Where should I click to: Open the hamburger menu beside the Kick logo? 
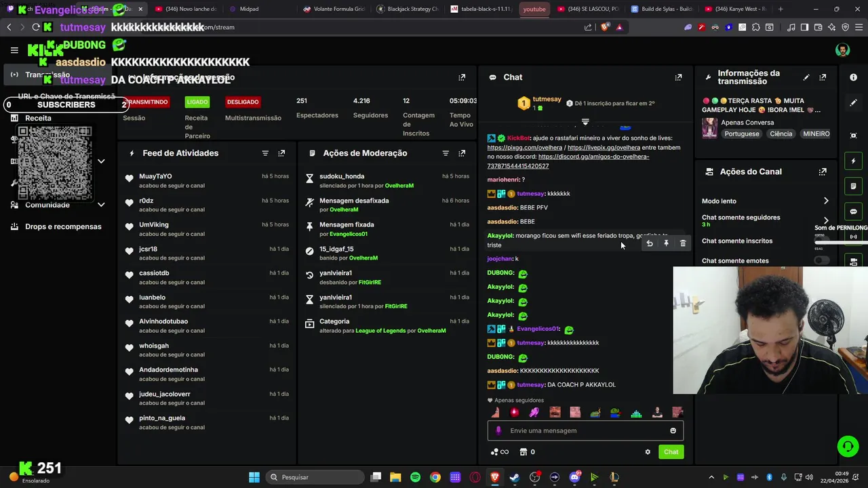[x=14, y=50]
